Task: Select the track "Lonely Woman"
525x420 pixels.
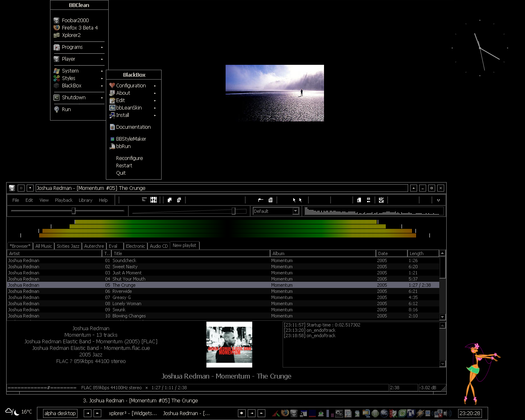Action: pos(223,304)
